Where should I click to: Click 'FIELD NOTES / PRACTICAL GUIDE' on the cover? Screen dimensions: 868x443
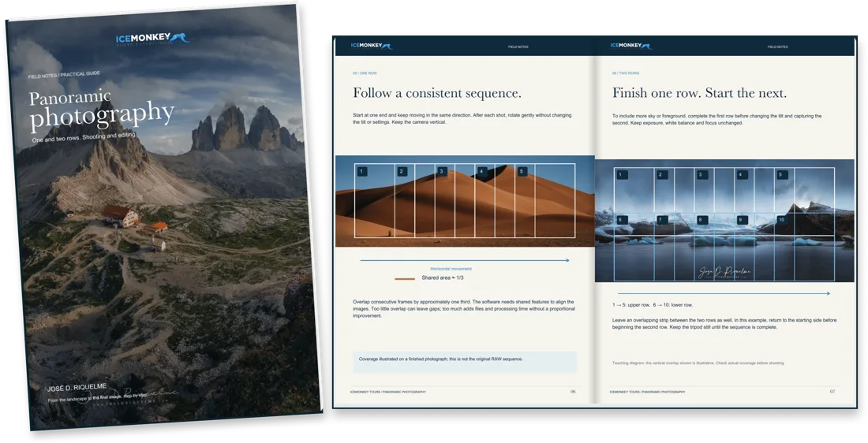pos(64,74)
